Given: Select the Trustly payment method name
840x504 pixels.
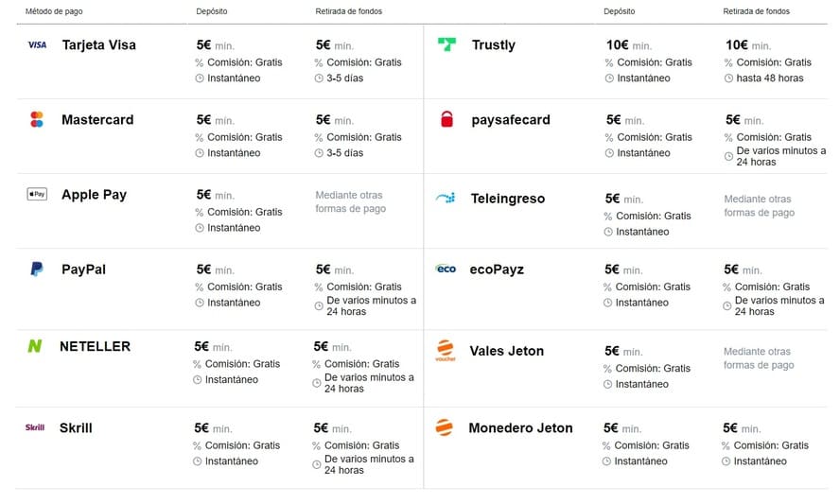Looking at the screenshot, I should tap(494, 45).
